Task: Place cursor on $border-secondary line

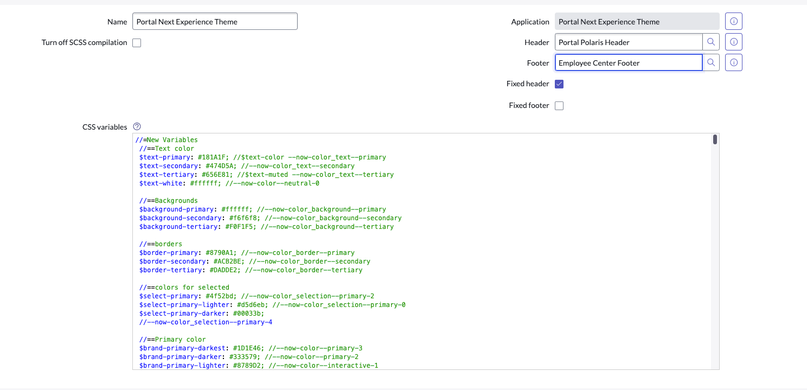Action: click(255, 261)
